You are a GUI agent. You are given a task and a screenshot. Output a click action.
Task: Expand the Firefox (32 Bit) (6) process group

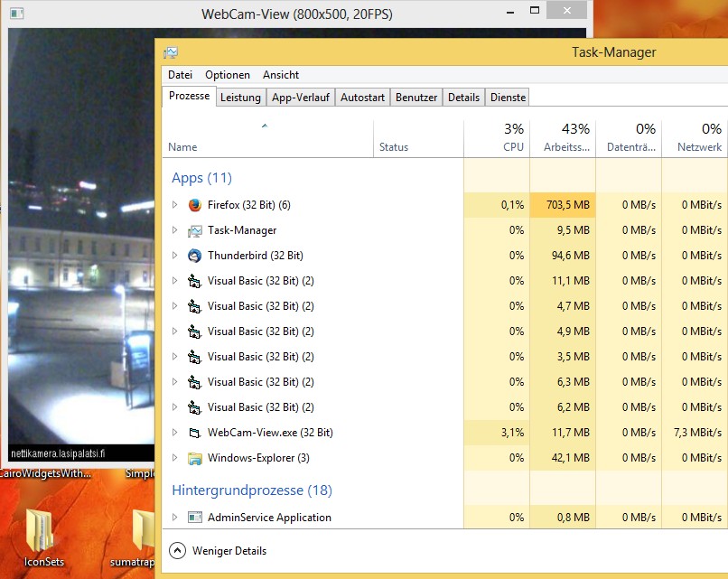[x=175, y=205]
